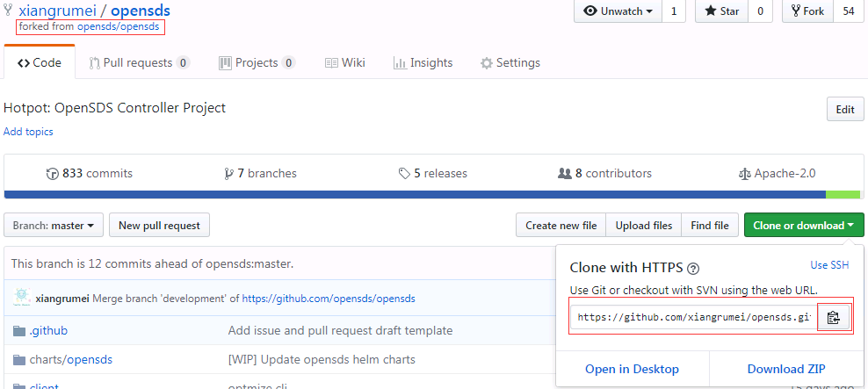
Task: View Apache-2.0 license
Action: [x=778, y=174]
